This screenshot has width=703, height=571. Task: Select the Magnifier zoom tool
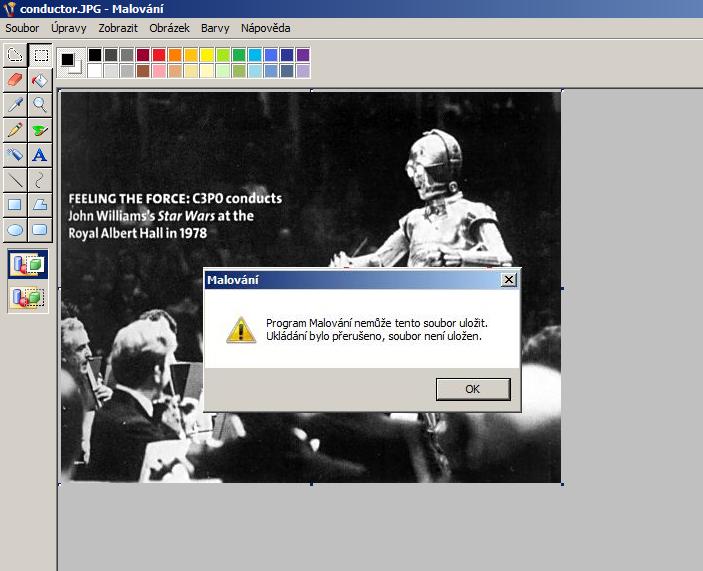[x=40, y=105]
